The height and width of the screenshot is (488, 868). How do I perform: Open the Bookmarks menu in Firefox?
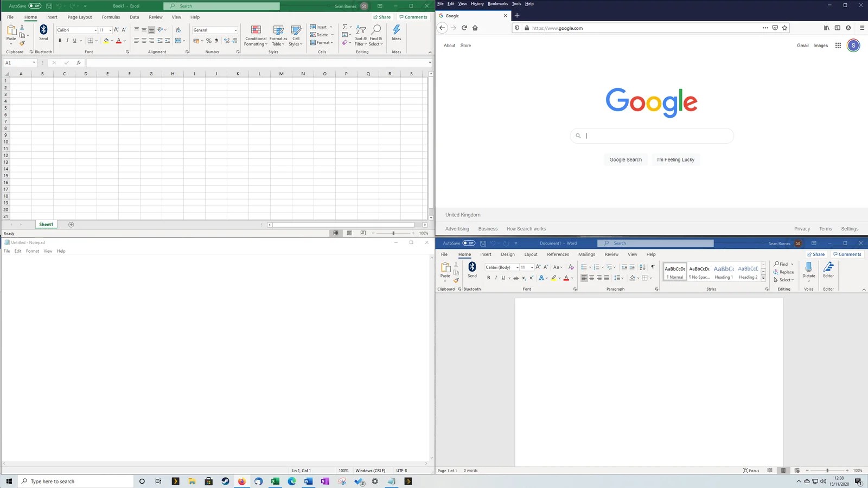click(x=497, y=4)
